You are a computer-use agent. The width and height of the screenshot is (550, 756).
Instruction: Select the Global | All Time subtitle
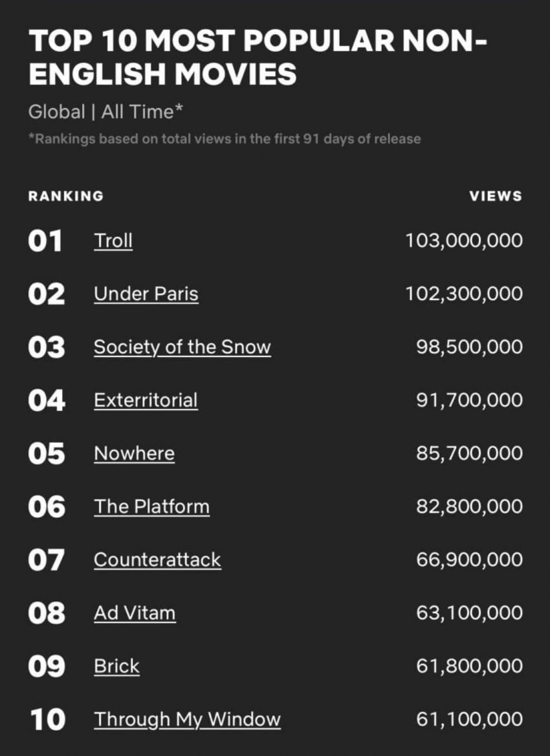(x=105, y=111)
